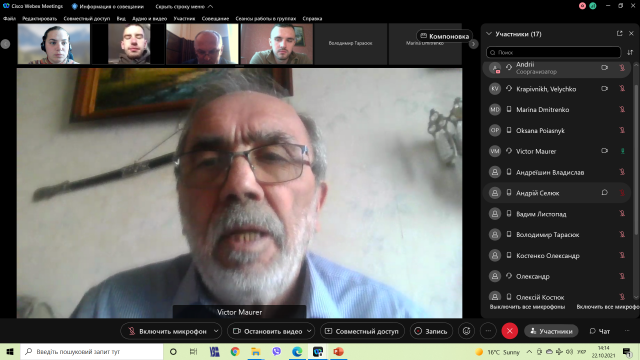Open Сеансы работы в группах menu
This screenshot has width=640, height=360.
click(x=266, y=18)
